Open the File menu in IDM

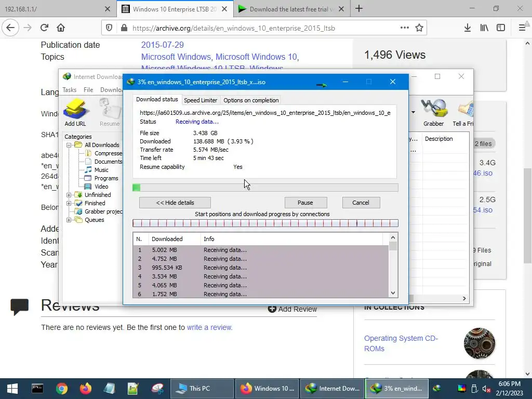pyautogui.click(x=88, y=90)
